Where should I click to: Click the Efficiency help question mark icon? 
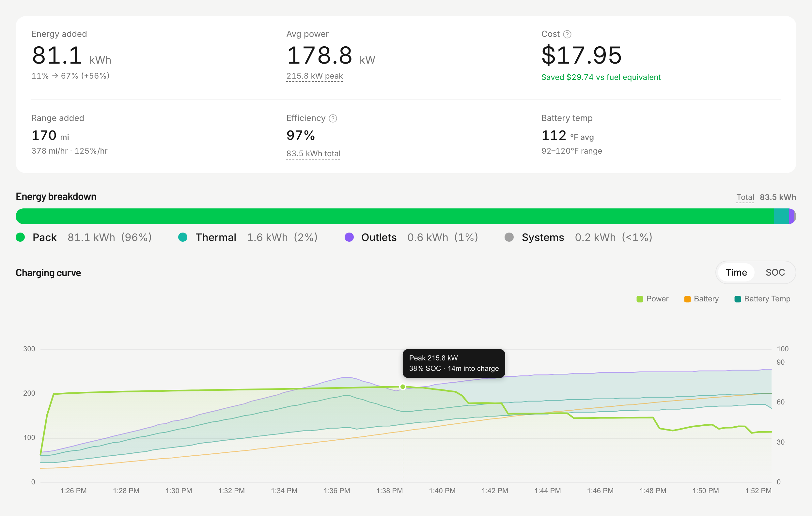point(333,118)
